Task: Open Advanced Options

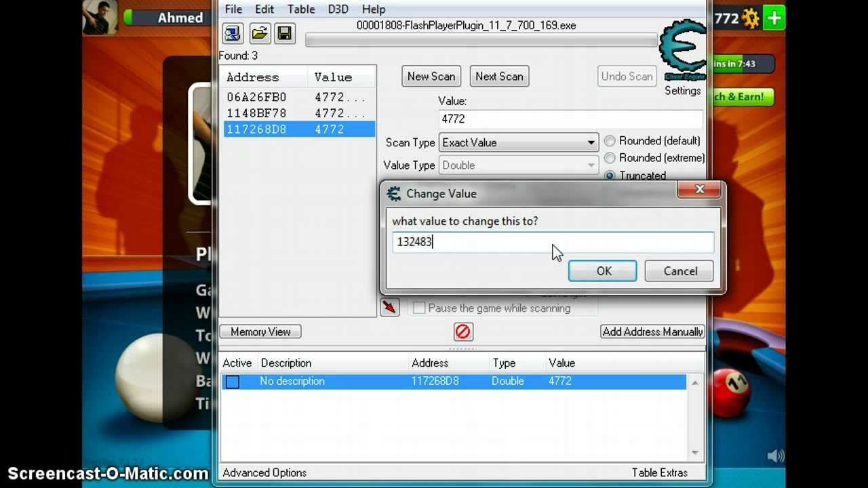Action: [x=264, y=472]
